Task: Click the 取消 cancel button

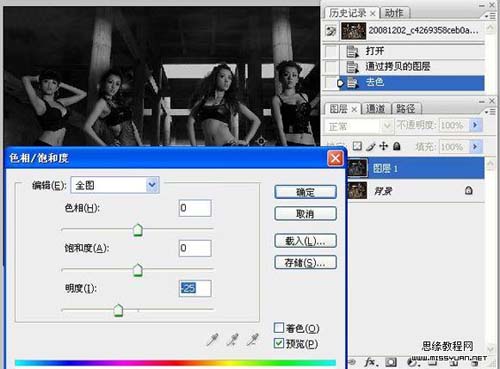Action: (305, 214)
